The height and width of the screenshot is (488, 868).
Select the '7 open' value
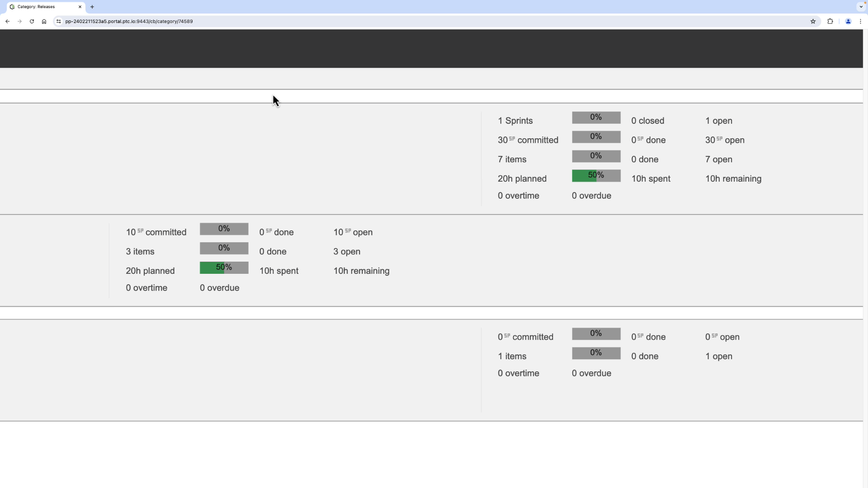pos(718,160)
